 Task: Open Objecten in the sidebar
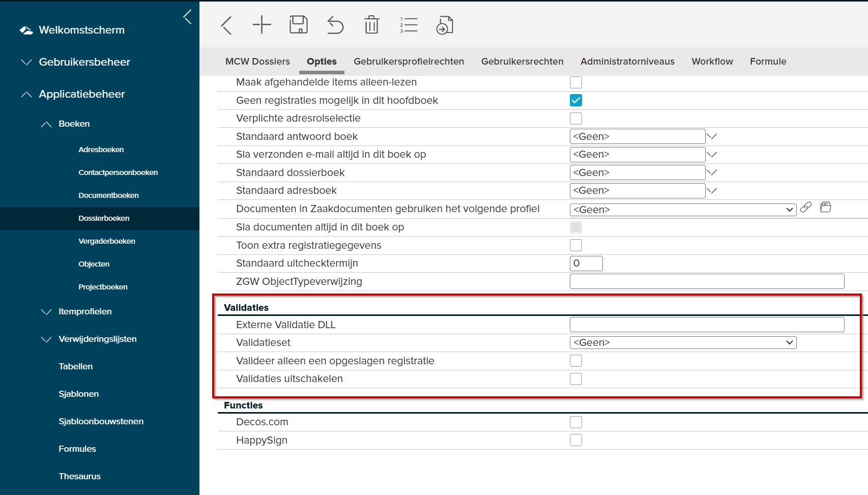pos(94,264)
